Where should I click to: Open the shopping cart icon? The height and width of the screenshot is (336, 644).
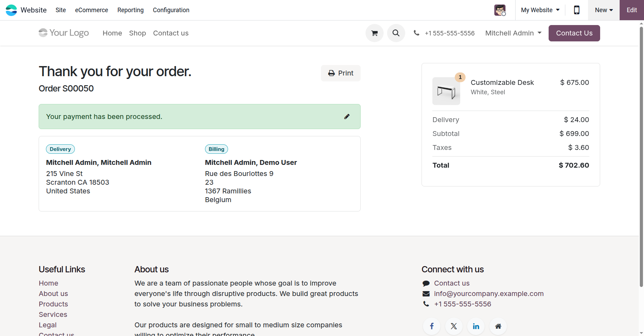pos(375,33)
